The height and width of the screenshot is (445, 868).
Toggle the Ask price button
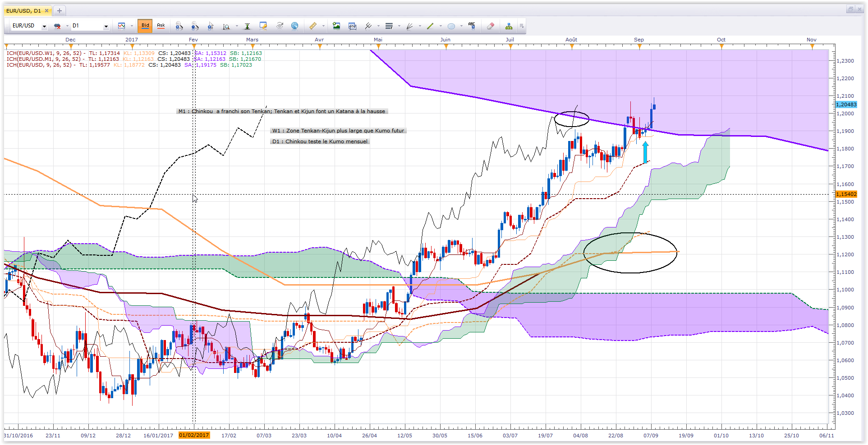point(161,26)
